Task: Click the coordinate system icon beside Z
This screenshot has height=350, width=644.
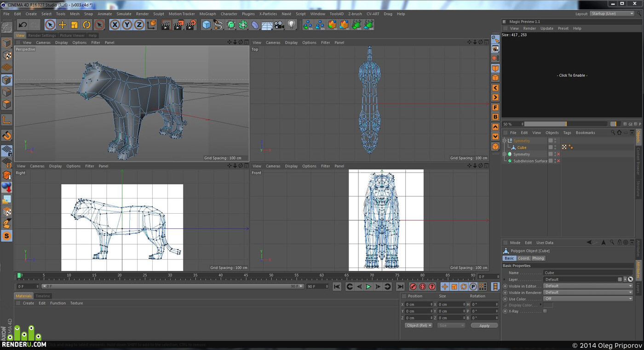Action: click(151, 25)
